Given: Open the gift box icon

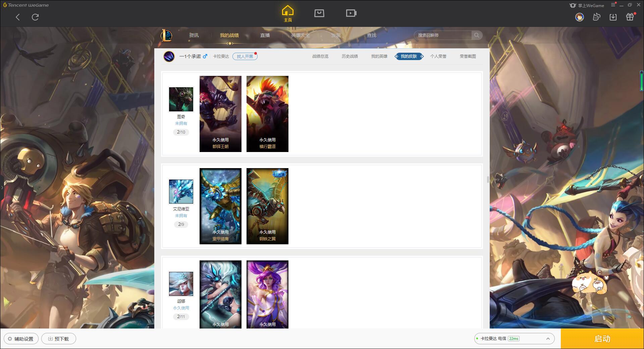Looking at the screenshot, I should [x=630, y=17].
